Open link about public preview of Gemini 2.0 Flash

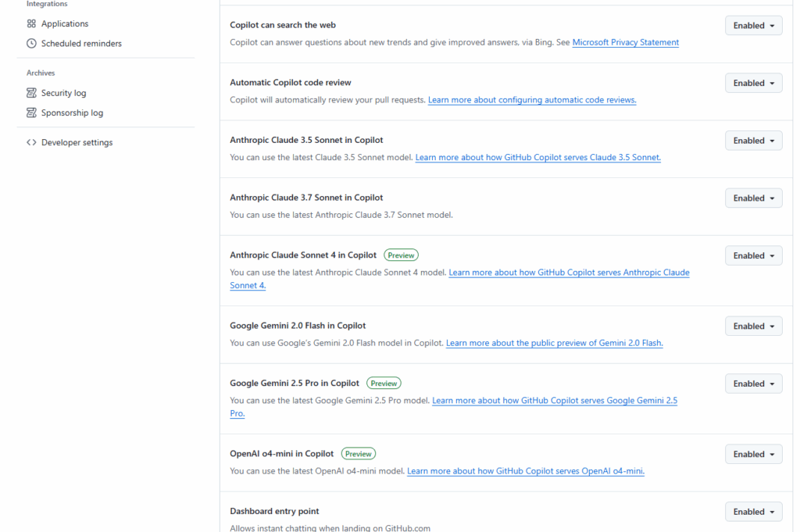(x=555, y=343)
